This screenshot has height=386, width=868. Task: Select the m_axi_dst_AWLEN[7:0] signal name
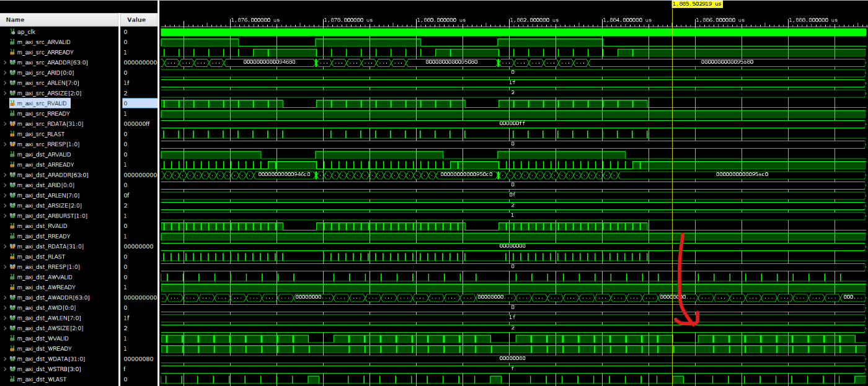[x=48, y=318]
